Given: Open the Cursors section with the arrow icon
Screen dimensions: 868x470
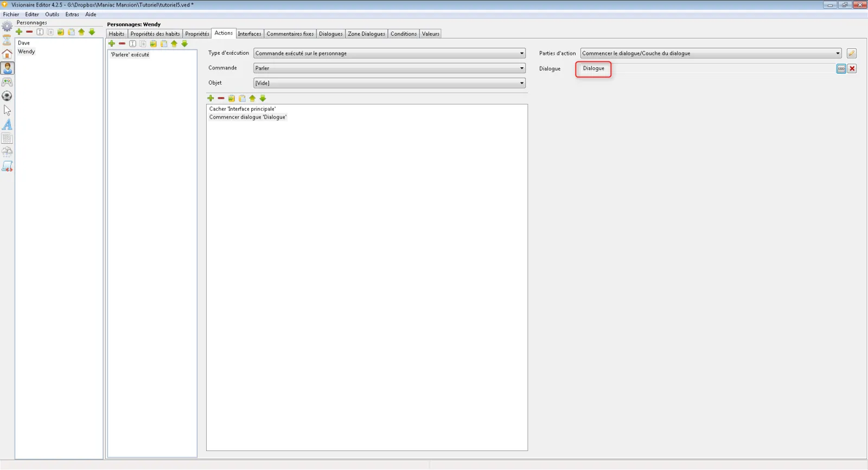Looking at the screenshot, I should (x=7, y=110).
